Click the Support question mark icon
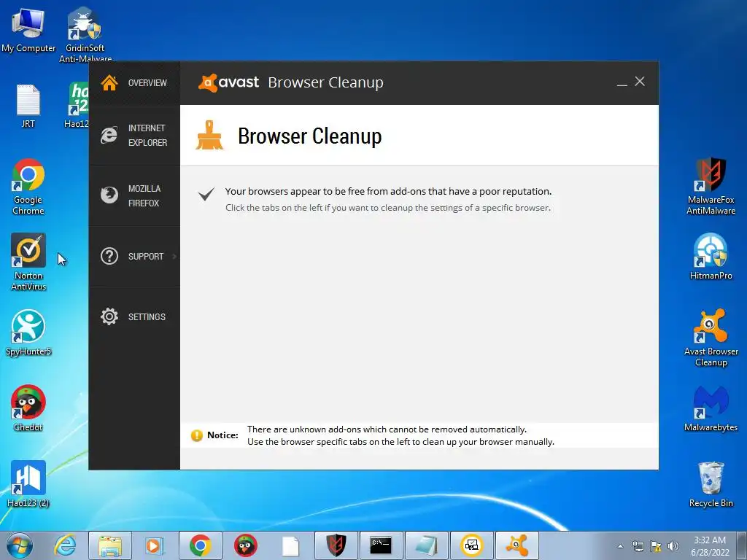747x560 pixels. [x=109, y=256]
